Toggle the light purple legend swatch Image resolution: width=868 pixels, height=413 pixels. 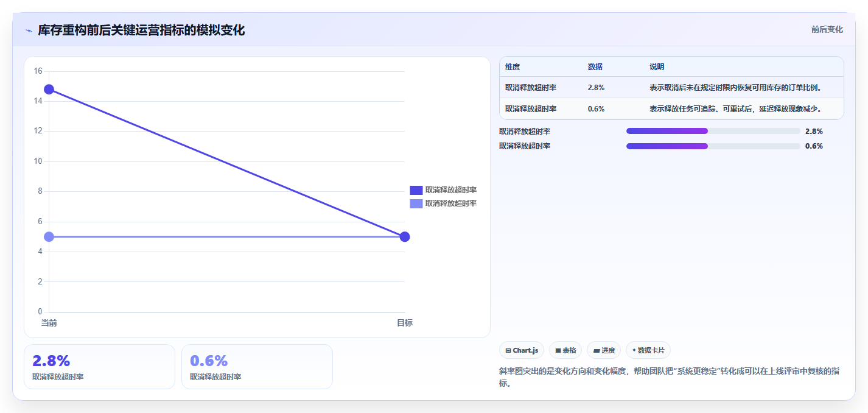(416, 203)
